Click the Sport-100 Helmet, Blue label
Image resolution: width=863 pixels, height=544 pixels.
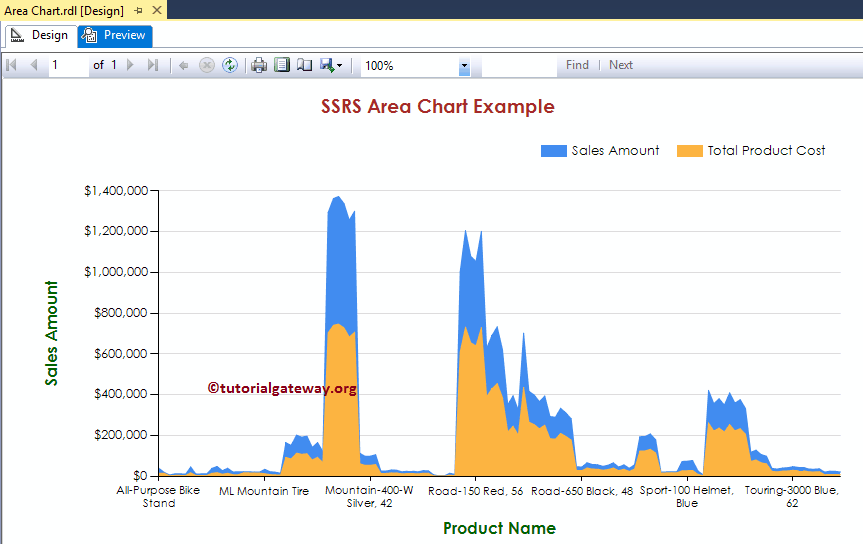(x=687, y=497)
